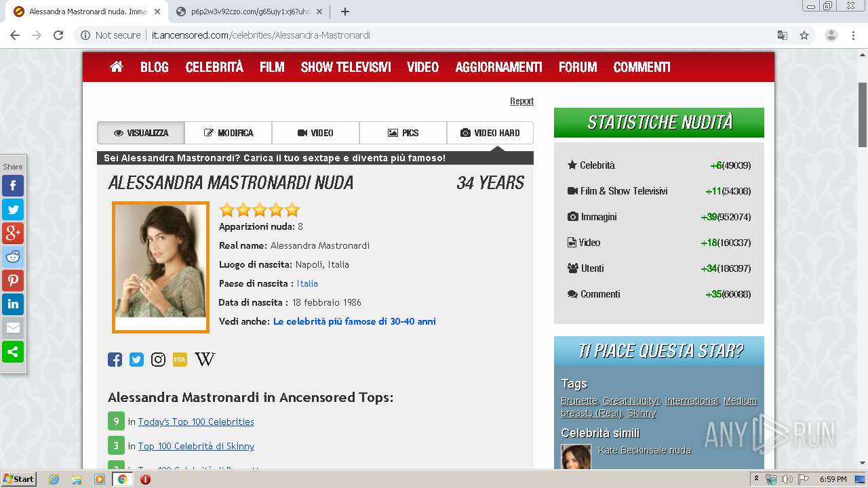
Task: Open Windows Start menu
Action: (18, 479)
